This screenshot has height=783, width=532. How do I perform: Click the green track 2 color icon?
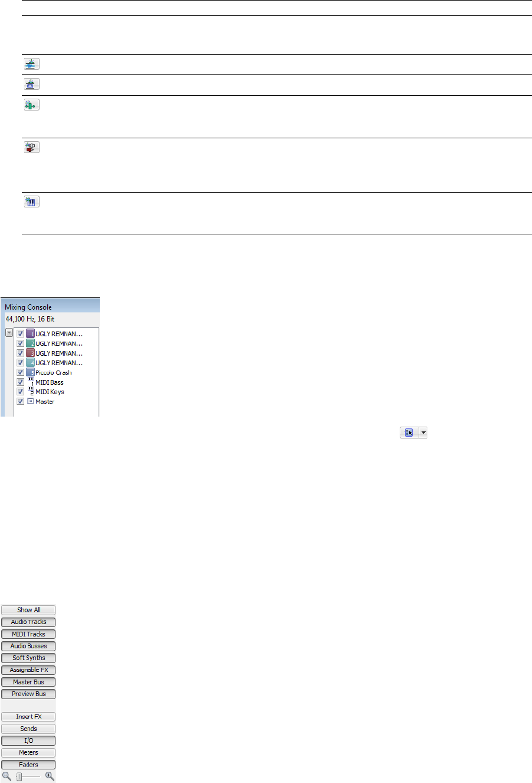tap(31, 343)
